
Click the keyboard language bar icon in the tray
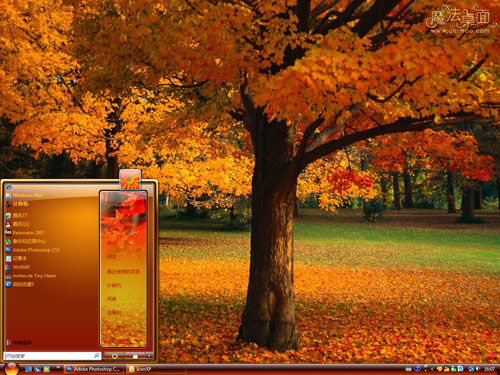pyautogui.click(x=408, y=369)
